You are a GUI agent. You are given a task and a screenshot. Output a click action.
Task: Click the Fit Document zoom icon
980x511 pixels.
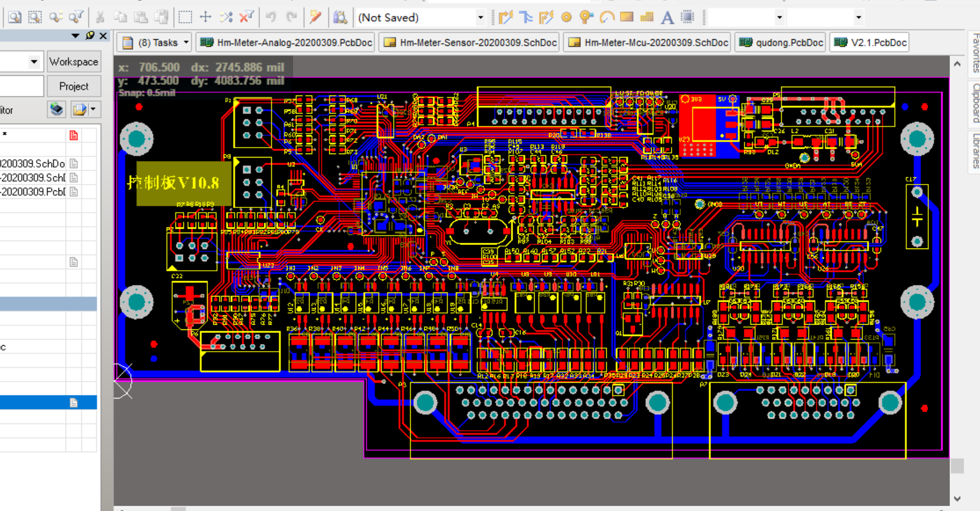(15, 17)
